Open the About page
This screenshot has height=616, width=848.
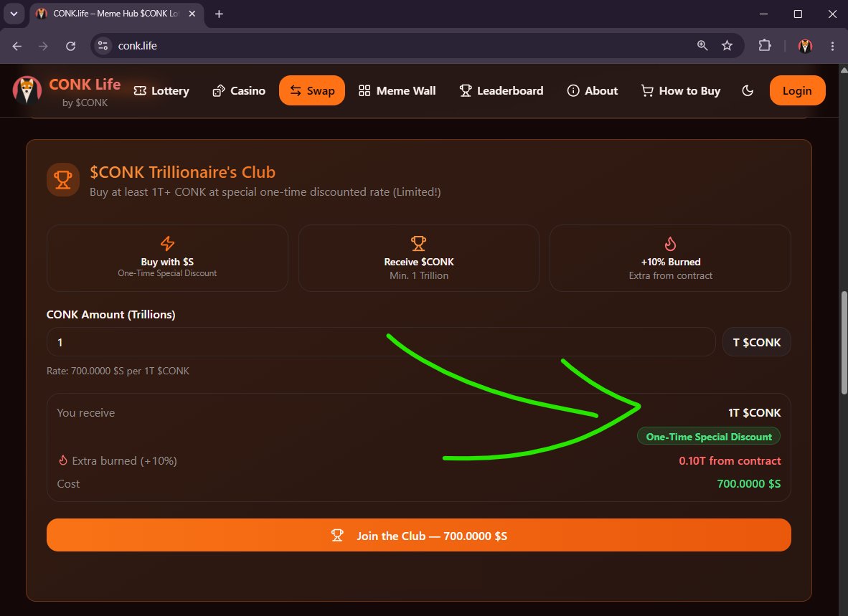[x=592, y=91]
